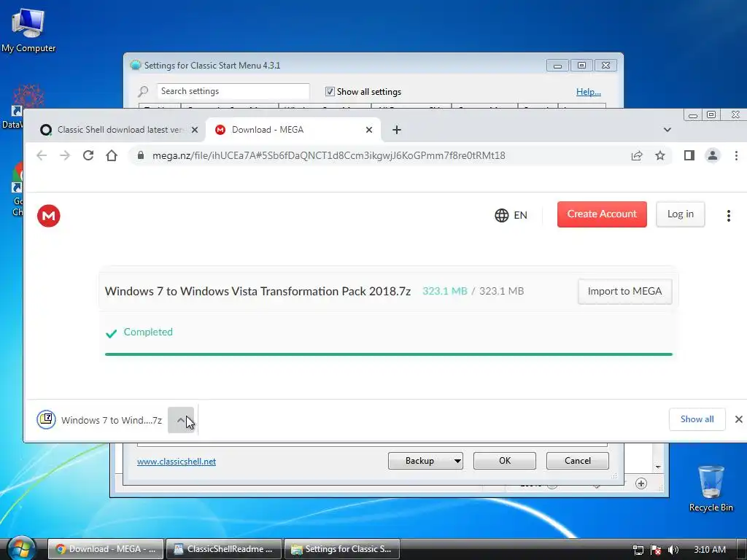Open My Computer desktop icon
This screenshot has height=560, width=747.
click(28, 29)
